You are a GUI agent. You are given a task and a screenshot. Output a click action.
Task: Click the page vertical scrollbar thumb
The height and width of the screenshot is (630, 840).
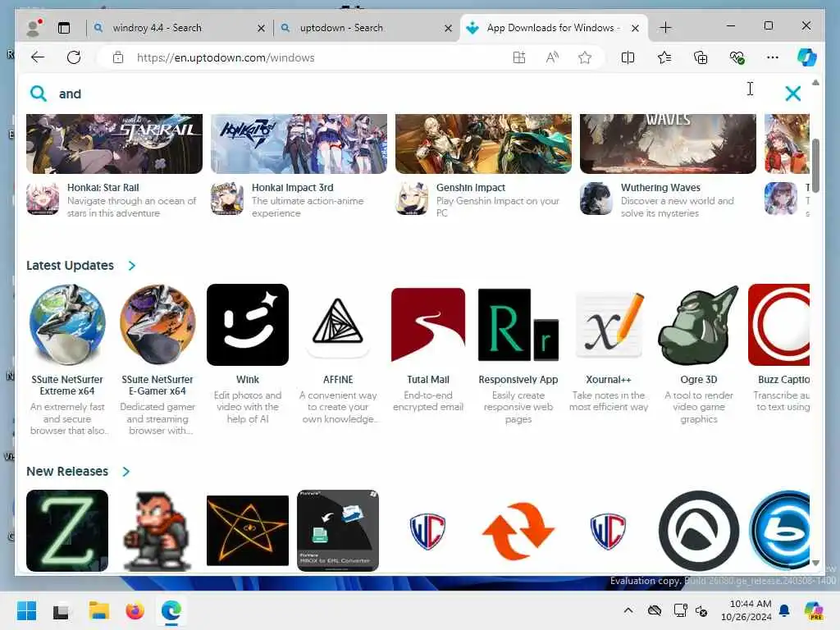click(x=815, y=166)
